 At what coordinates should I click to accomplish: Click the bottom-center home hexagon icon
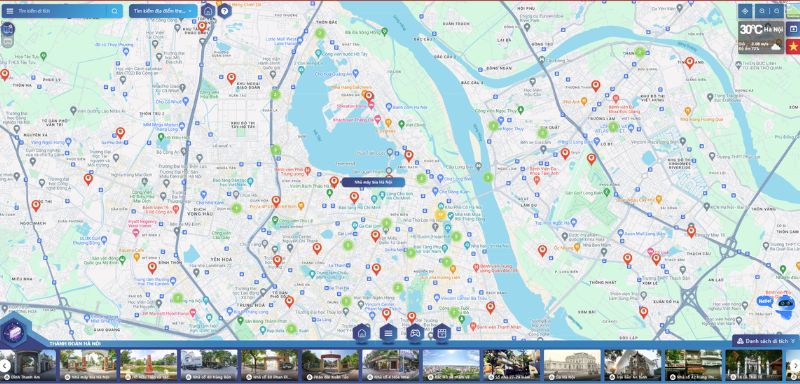coord(362,334)
